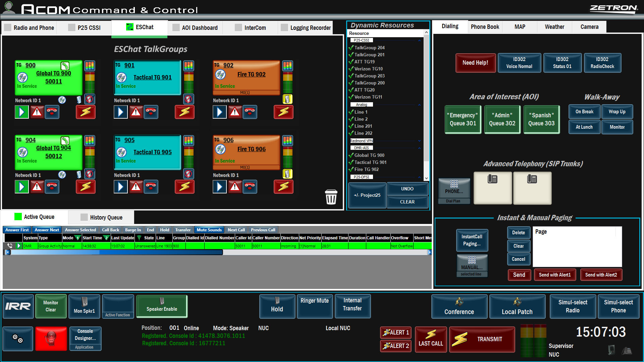644x362 pixels.
Task: Open the Phone Book tab
Action: click(485, 27)
